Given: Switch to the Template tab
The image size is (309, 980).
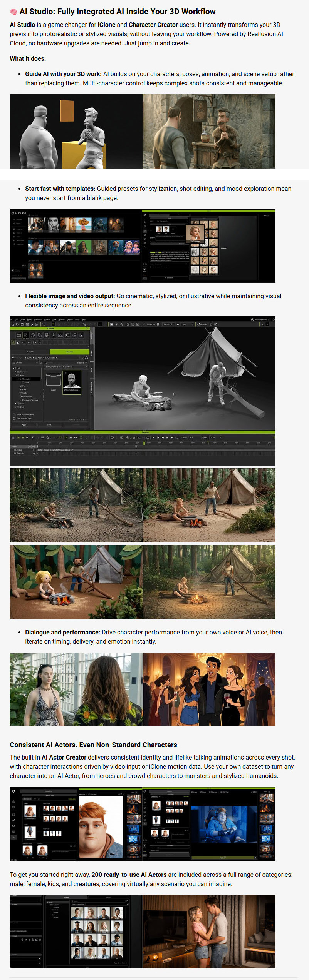Looking at the screenshot, I should click(x=30, y=352).
